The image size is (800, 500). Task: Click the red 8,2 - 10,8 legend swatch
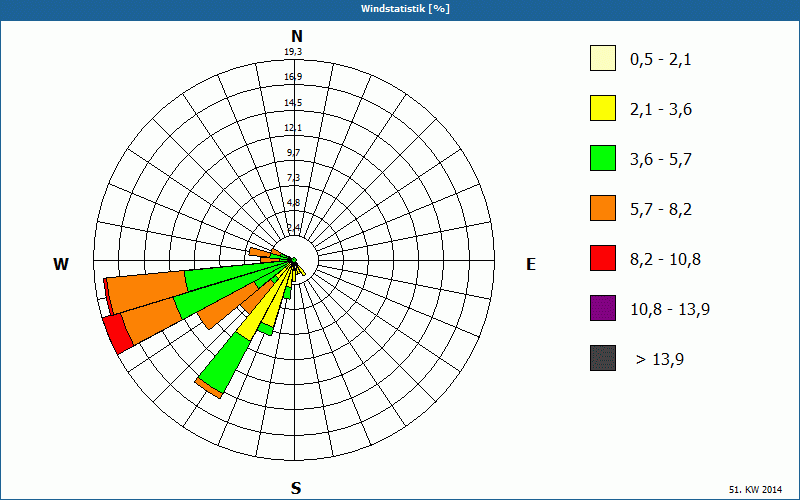pyautogui.click(x=603, y=258)
